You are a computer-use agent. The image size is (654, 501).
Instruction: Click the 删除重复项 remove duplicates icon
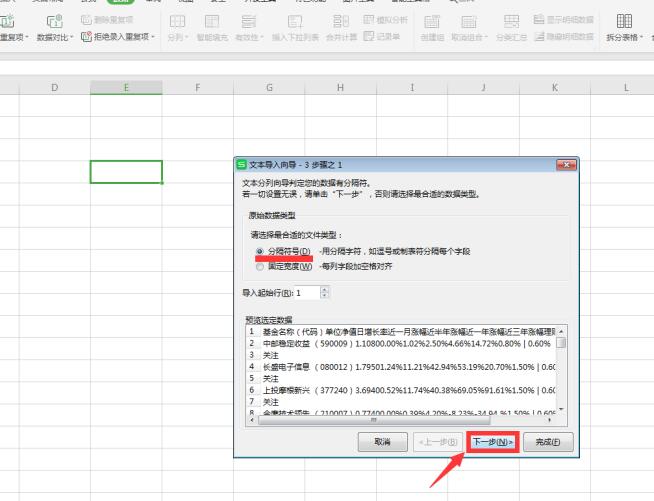[86, 20]
